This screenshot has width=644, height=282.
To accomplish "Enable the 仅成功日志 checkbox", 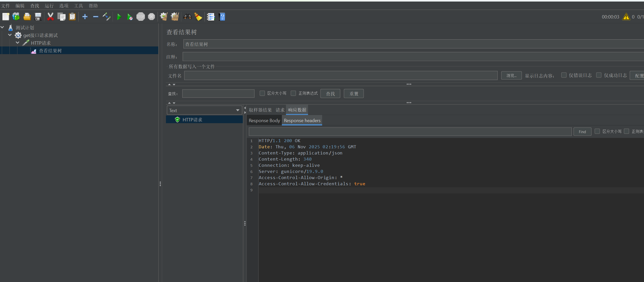I will click(599, 75).
